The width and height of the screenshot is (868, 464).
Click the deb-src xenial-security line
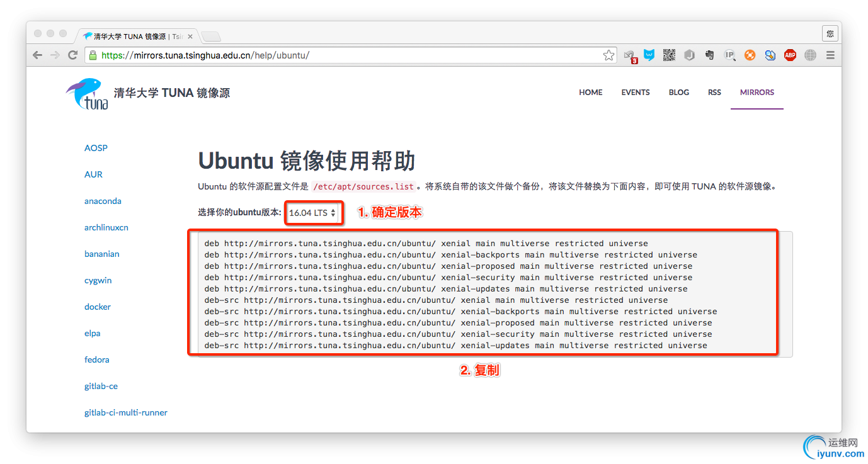point(458,334)
